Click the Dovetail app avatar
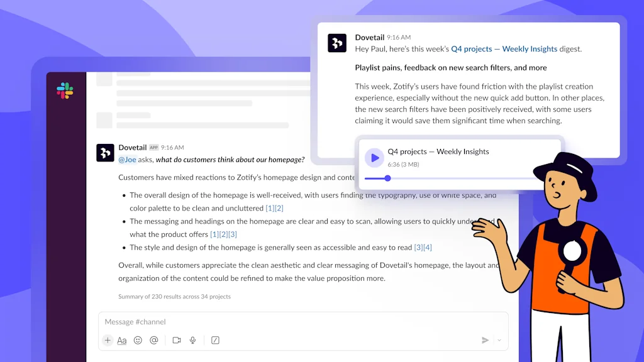The width and height of the screenshot is (644, 362). coord(105,153)
